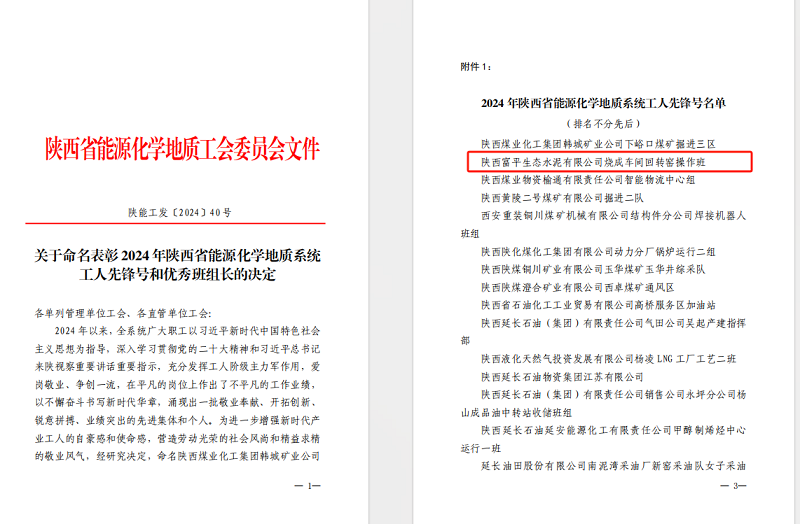The height and width of the screenshot is (524, 800).
Task: Click body line starting 的敬业风气，经研究决定
Action: point(178,456)
